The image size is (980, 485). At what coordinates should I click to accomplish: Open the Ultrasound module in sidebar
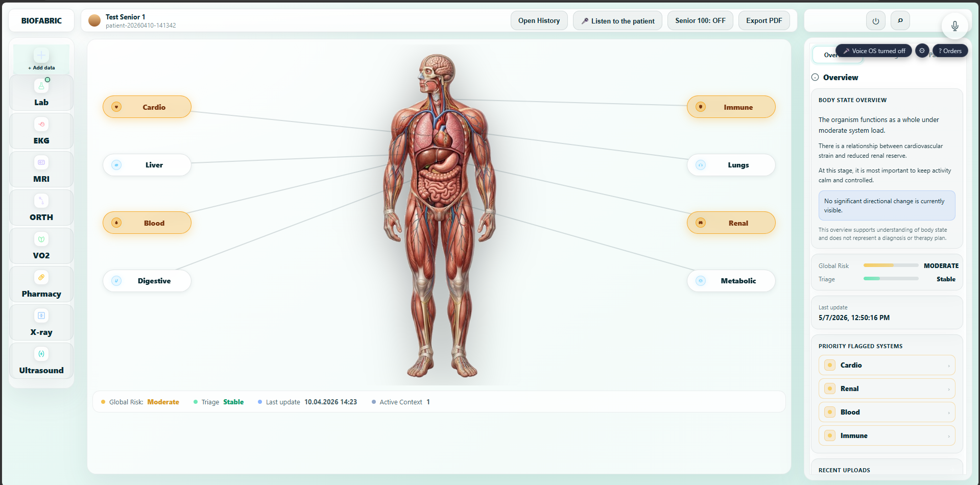pyautogui.click(x=41, y=361)
